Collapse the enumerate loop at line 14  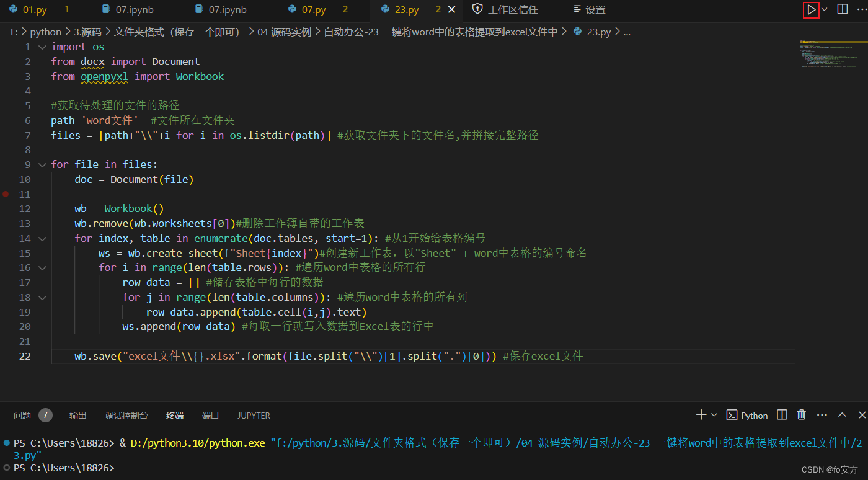tap(42, 239)
